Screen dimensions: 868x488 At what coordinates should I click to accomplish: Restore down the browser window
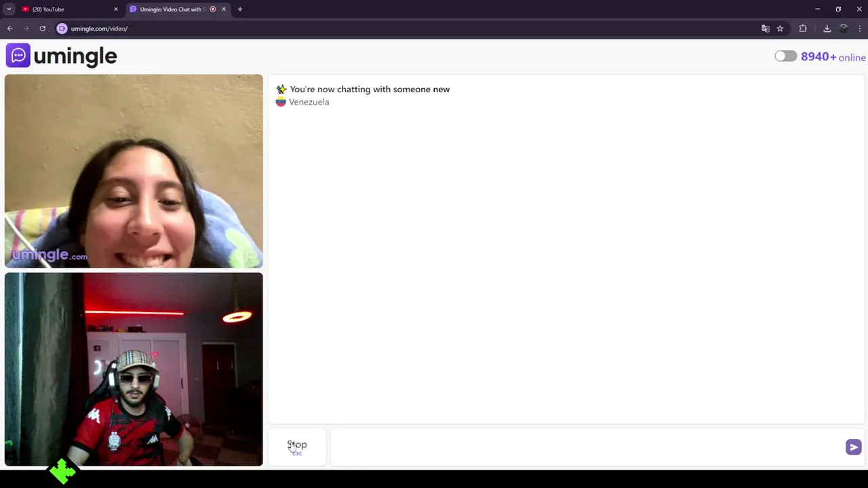pyautogui.click(x=838, y=9)
